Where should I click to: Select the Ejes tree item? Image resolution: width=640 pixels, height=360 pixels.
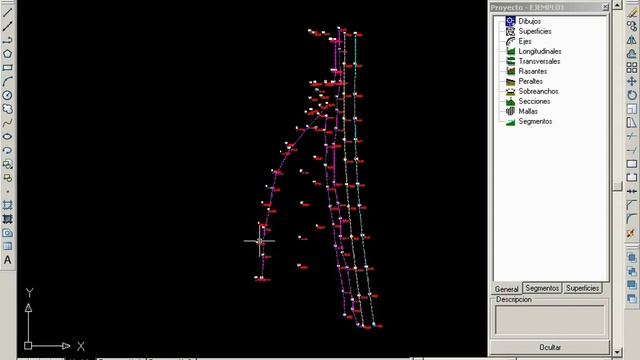[525, 41]
